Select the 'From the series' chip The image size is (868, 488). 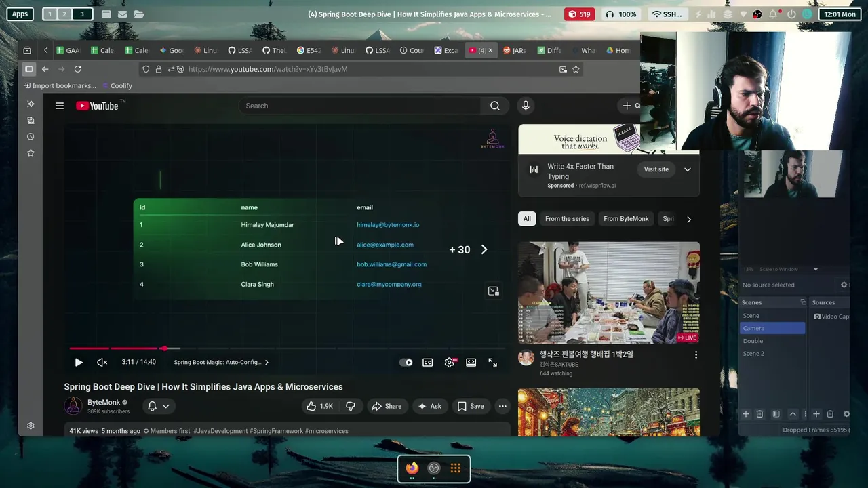pyautogui.click(x=567, y=219)
